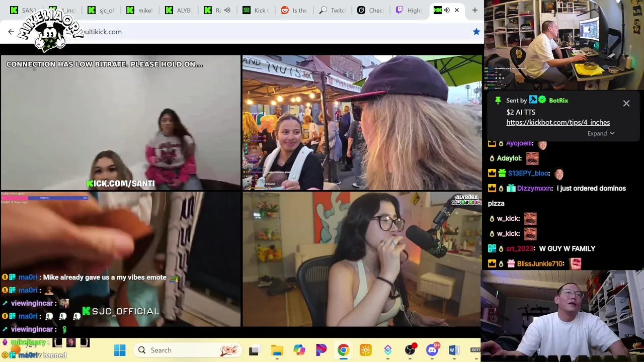Open File Explorer from the taskbar
Screen dimensions: 644x362
point(277,350)
